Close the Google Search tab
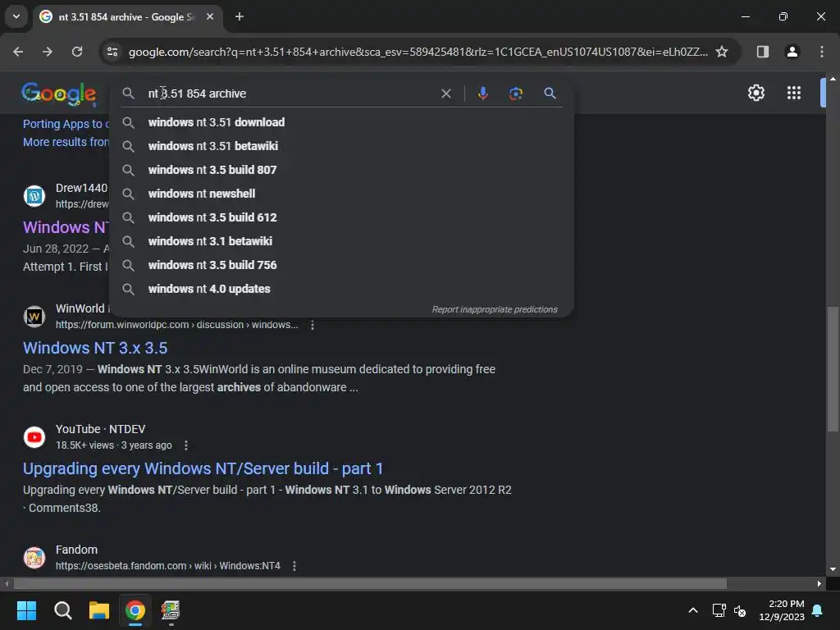The height and width of the screenshot is (630, 840). click(x=210, y=16)
